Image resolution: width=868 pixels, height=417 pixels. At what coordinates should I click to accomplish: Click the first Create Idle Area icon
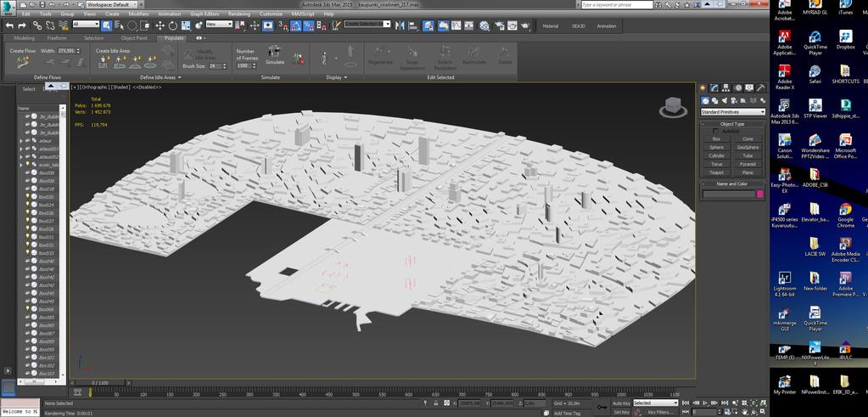[104, 61]
